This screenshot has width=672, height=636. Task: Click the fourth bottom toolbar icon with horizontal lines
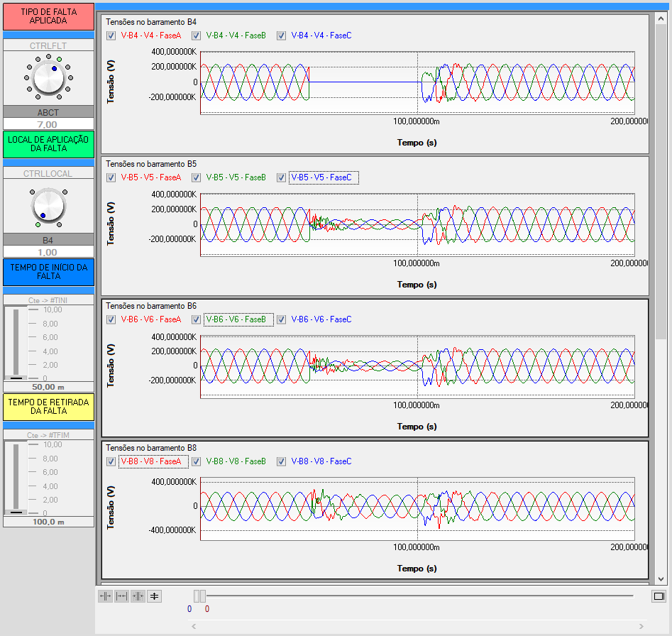pyautogui.click(x=154, y=596)
